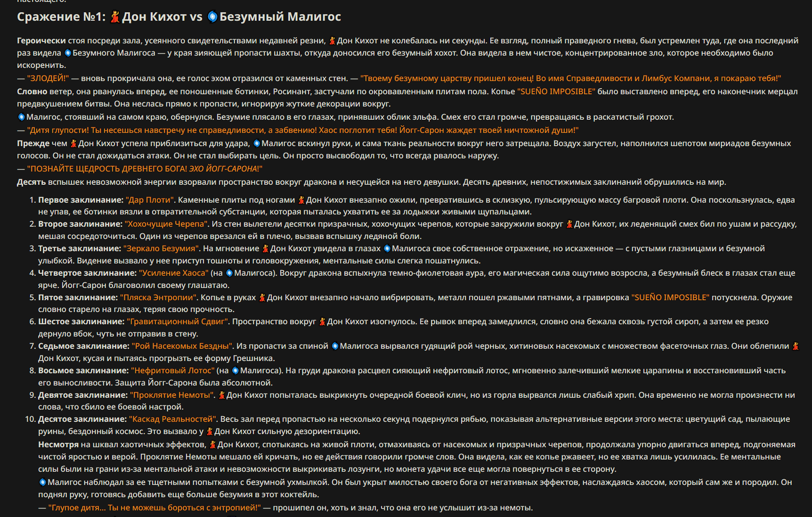Click dancer icon before 'Дон Кихот увидела в глазах'

click(x=266, y=248)
